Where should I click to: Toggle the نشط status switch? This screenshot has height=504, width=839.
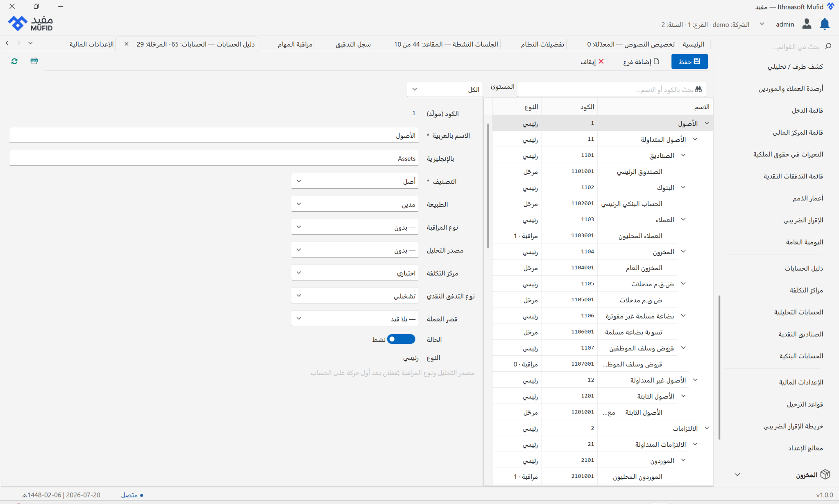point(401,339)
